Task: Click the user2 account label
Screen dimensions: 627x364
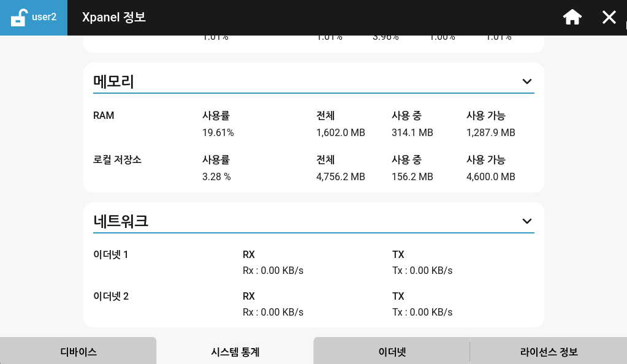Action: [x=44, y=17]
